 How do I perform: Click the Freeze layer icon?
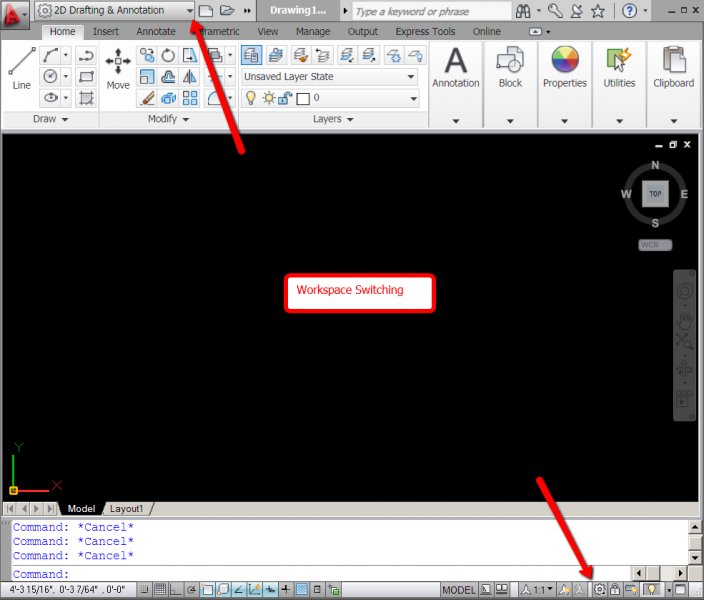pyautogui.click(x=393, y=55)
